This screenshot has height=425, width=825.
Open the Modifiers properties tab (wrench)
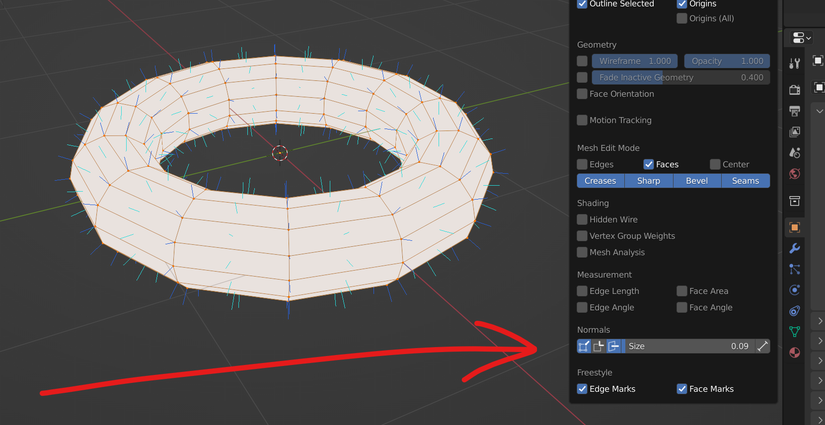coord(795,248)
